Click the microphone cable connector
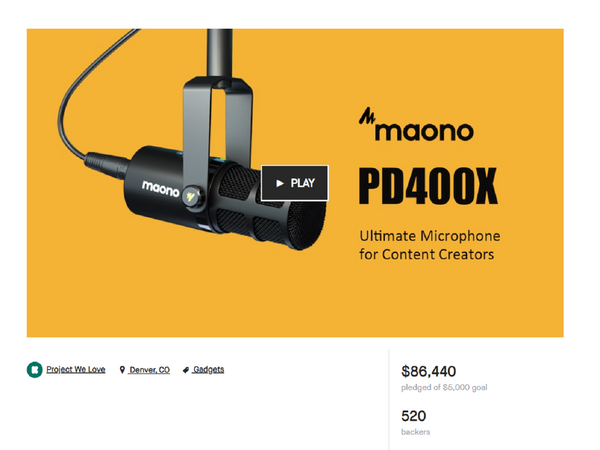Image resolution: width=600 pixels, height=450 pixels. pos(107,165)
